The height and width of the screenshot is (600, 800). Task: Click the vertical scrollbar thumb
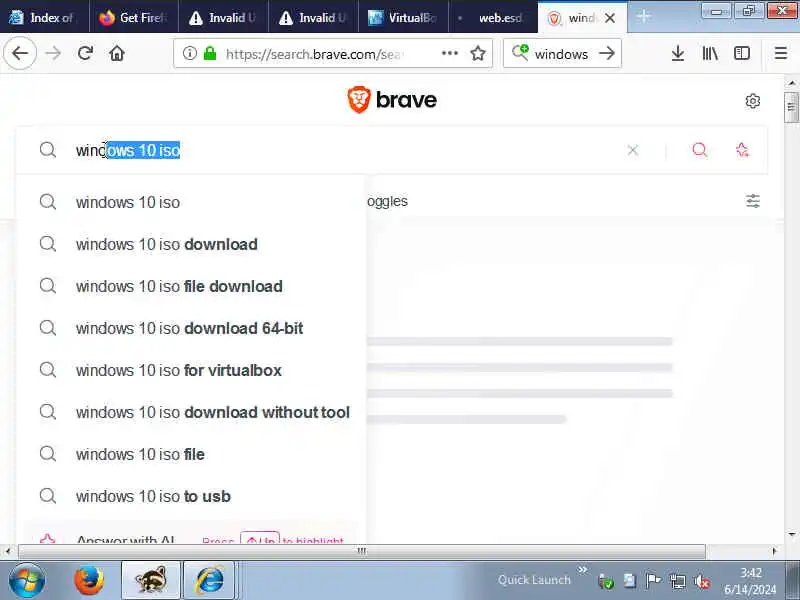coord(791,107)
